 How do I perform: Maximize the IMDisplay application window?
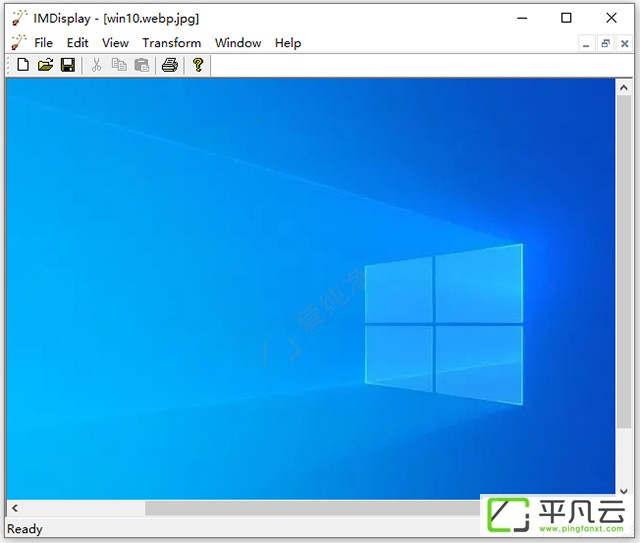(566, 18)
